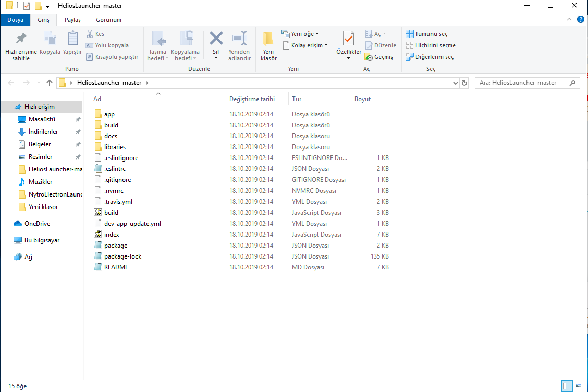
Task: Select Kısayolu yapıştır (Paste shortcut)
Action: [112, 57]
